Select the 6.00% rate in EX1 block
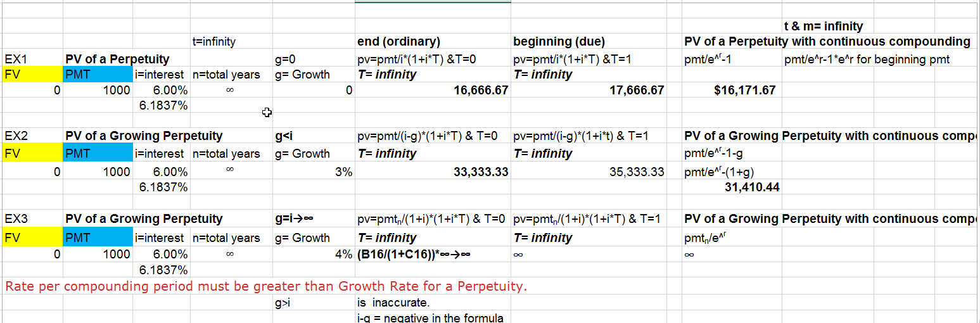The height and width of the screenshot is (323, 980). point(162,90)
